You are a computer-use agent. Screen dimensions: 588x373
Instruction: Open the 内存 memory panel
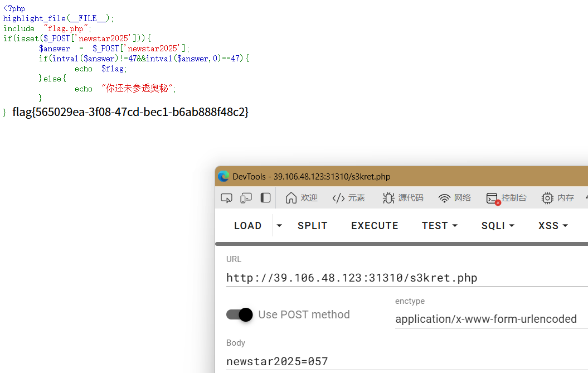(x=558, y=198)
